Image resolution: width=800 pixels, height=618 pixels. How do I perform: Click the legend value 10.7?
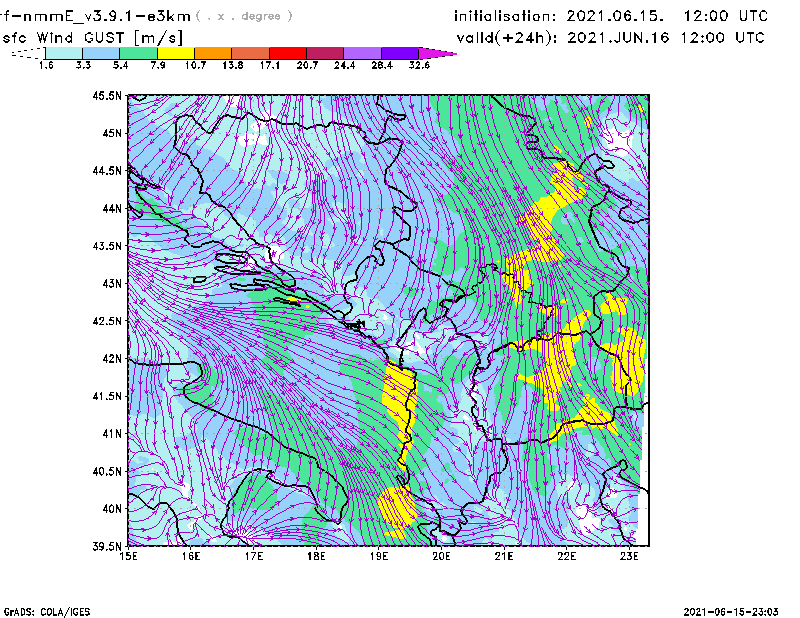(x=195, y=65)
